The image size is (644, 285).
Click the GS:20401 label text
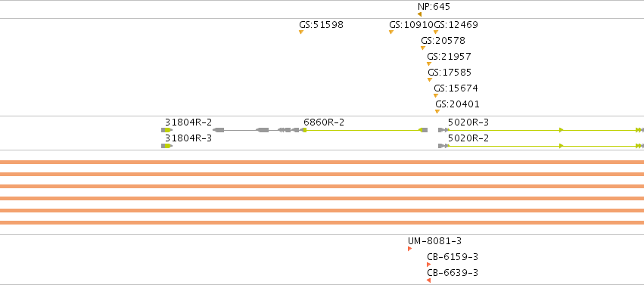(457, 104)
